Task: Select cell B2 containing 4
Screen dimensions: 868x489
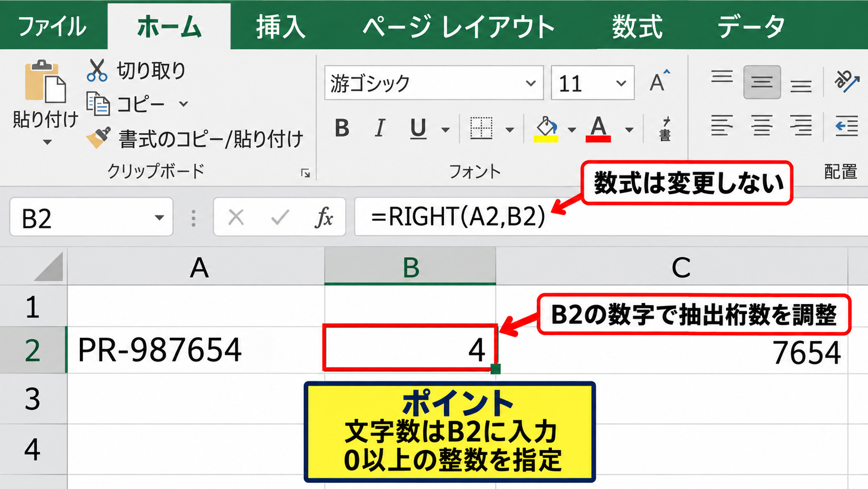Action: pos(410,348)
